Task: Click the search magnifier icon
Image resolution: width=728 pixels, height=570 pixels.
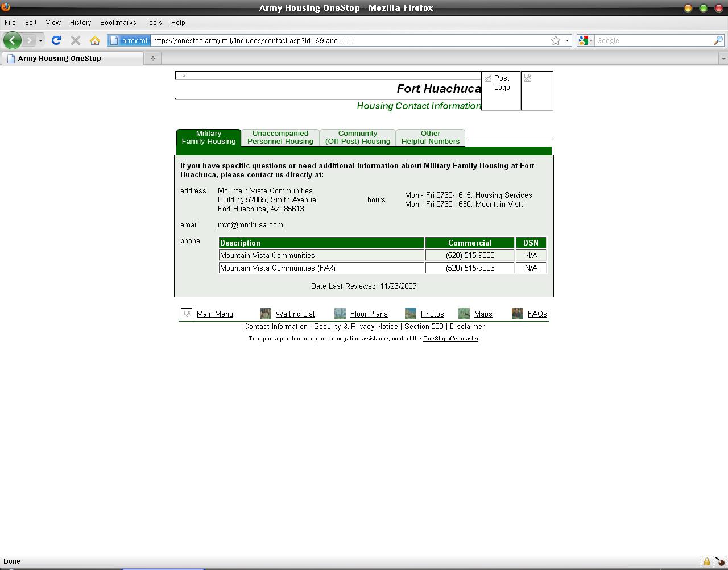Action: point(718,40)
